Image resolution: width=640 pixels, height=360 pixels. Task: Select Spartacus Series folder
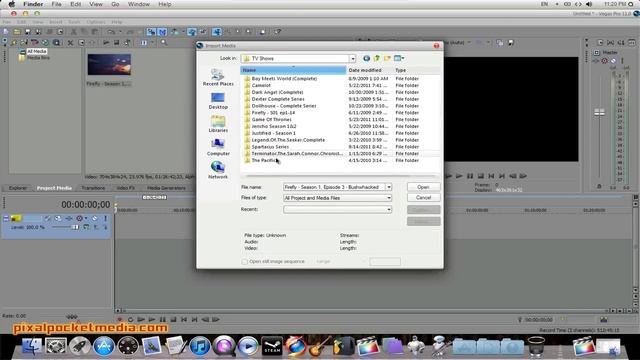coord(270,147)
